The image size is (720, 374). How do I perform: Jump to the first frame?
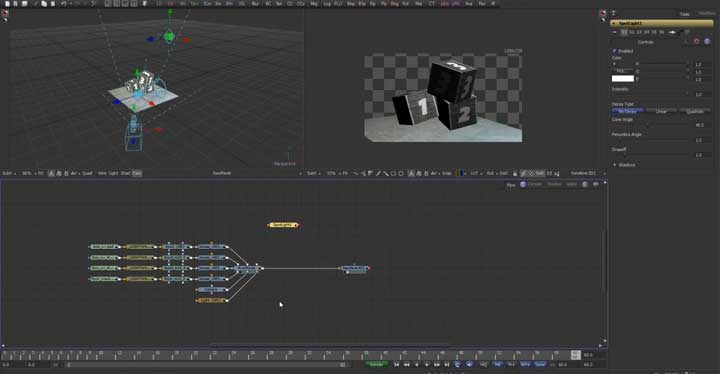coord(396,364)
